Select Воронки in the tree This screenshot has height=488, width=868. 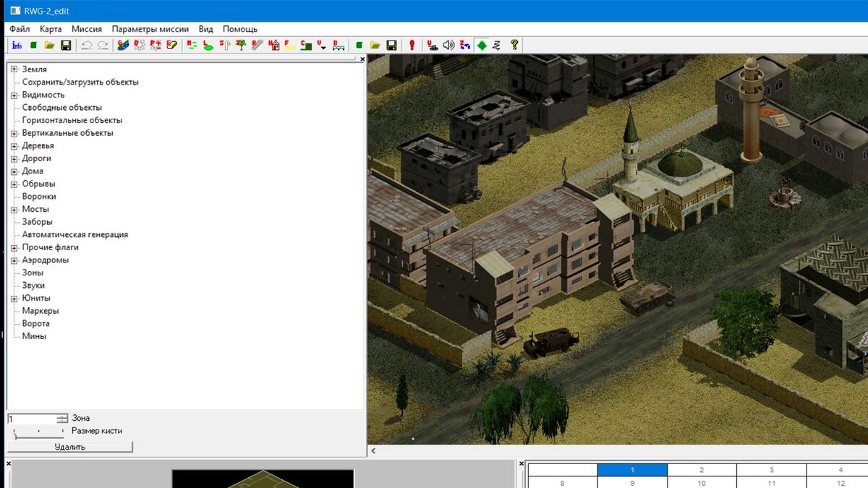pyautogui.click(x=39, y=197)
